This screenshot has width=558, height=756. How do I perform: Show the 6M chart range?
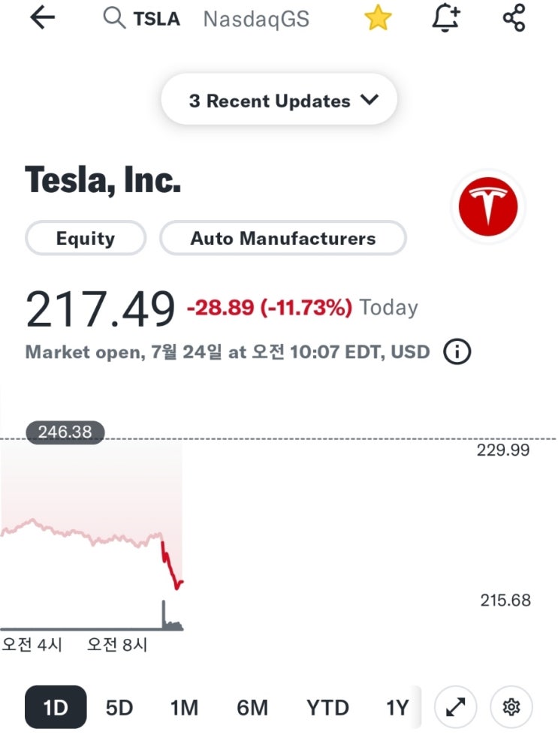click(252, 707)
